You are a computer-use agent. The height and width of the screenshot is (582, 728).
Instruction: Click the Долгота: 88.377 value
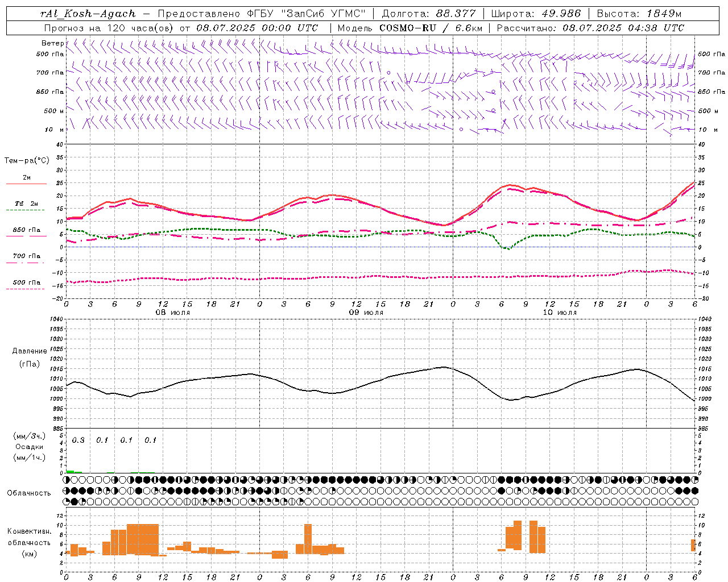[x=429, y=14]
